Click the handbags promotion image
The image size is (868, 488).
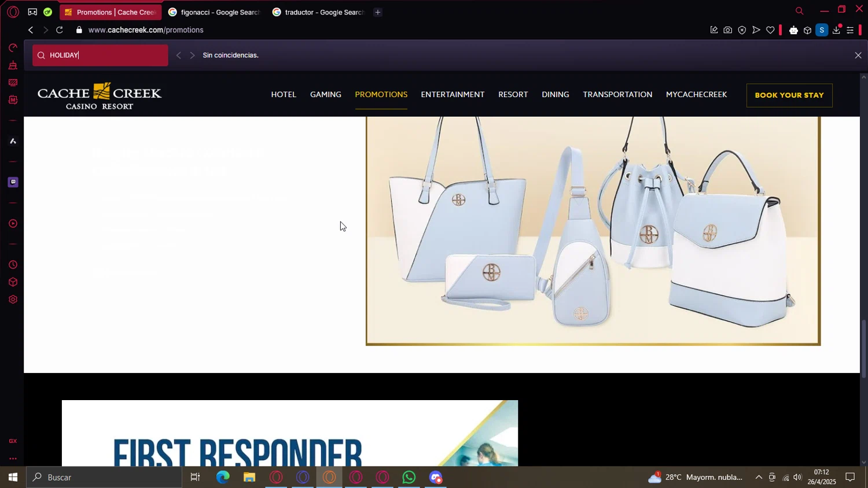593,231
